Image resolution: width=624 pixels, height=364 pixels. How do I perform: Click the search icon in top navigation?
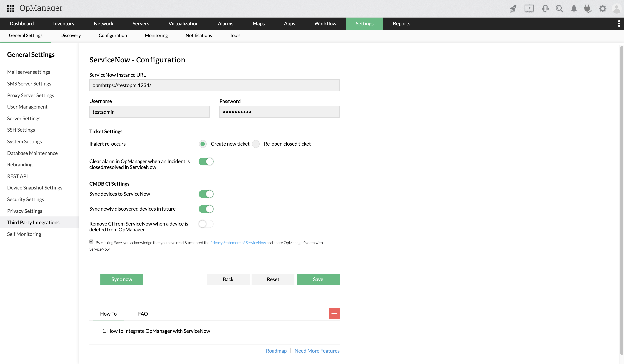pyautogui.click(x=559, y=8)
